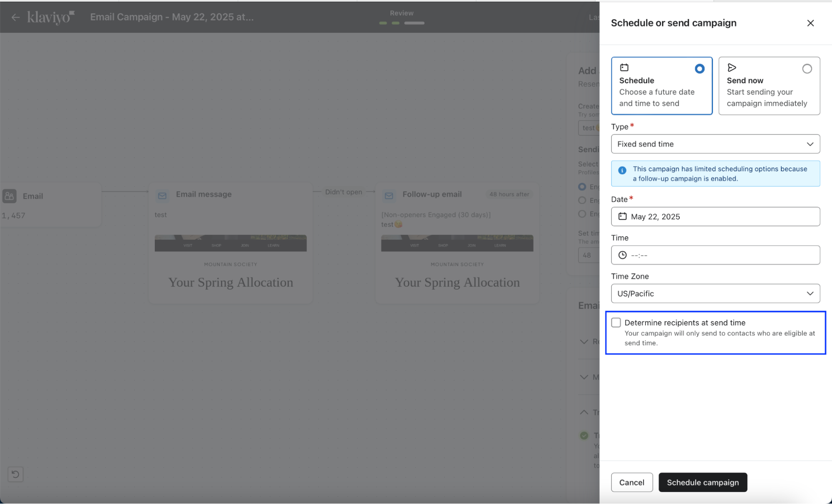The height and width of the screenshot is (504, 832).
Task: Click the clock icon in Time field
Action: tap(622, 255)
